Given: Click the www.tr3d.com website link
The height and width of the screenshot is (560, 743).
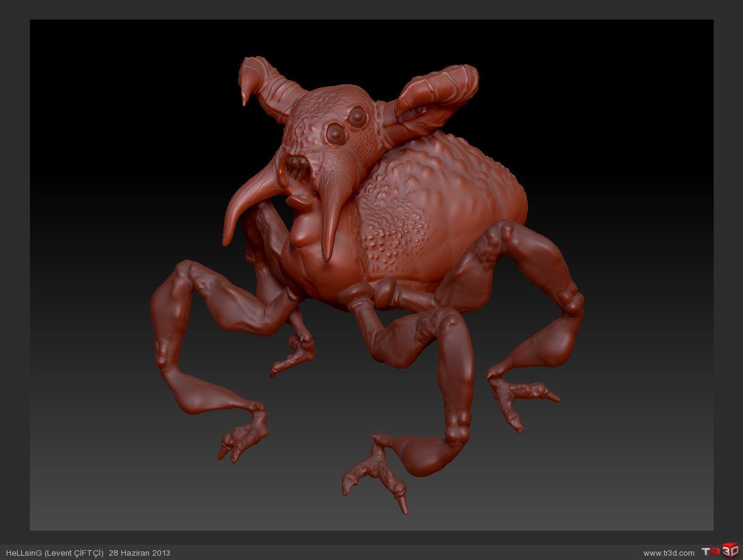Looking at the screenshot, I should (x=669, y=553).
